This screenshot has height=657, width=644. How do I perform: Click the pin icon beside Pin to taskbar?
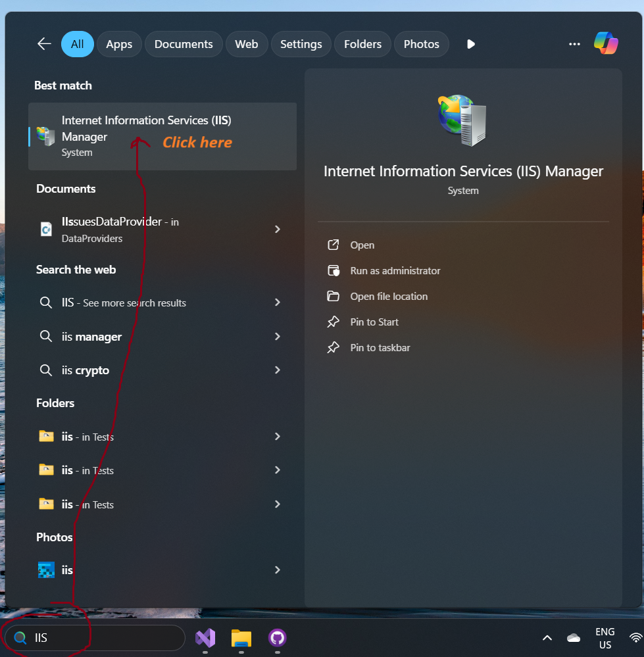(333, 347)
